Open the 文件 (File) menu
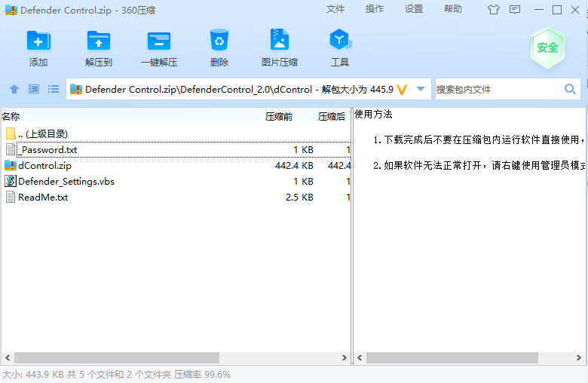The width and height of the screenshot is (588, 383). pyautogui.click(x=335, y=9)
